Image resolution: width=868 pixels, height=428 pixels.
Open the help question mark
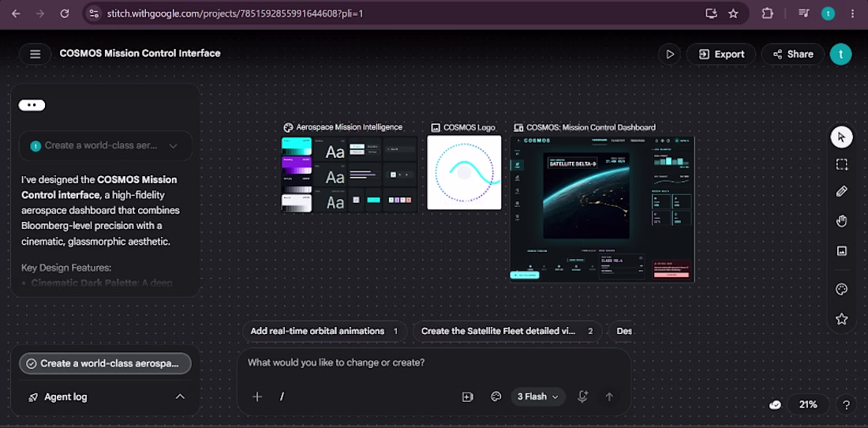pos(846,405)
